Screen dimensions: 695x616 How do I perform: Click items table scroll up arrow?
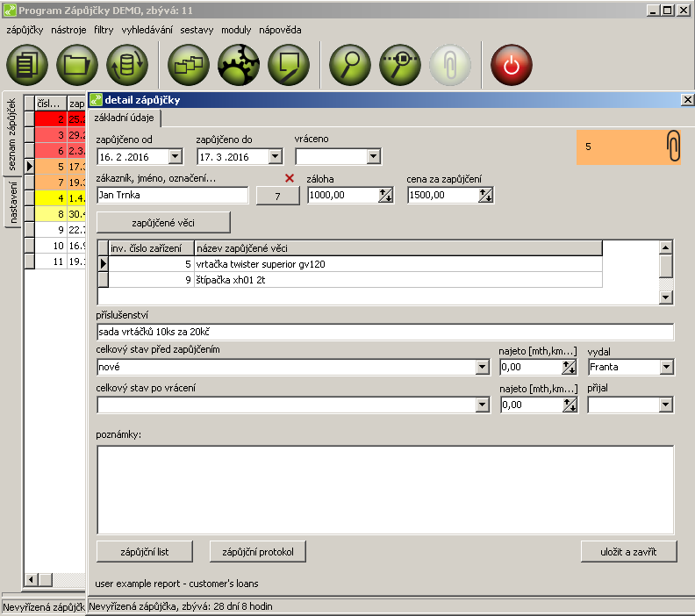coord(665,247)
